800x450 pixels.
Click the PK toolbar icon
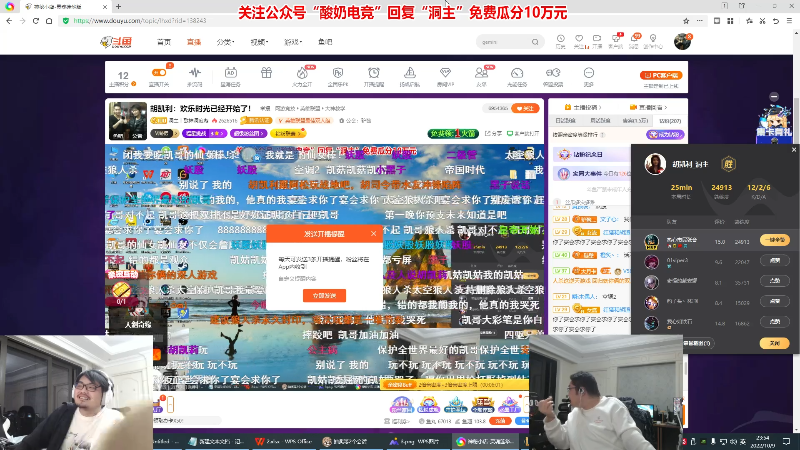338,73
